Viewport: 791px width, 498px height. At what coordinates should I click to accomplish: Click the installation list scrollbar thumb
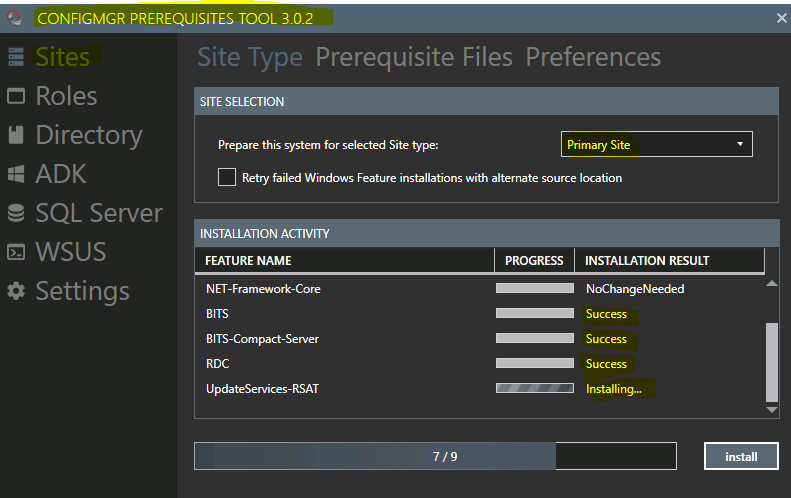[771, 362]
